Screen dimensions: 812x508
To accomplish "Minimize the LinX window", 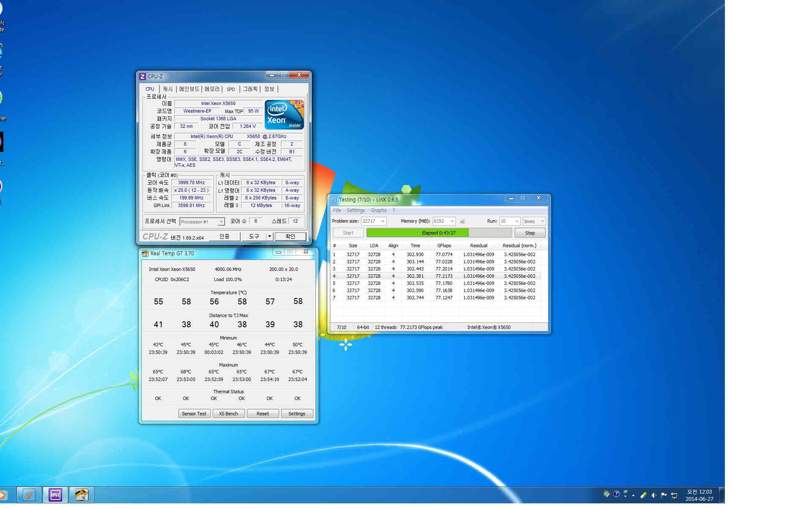I will click(x=511, y=198).
